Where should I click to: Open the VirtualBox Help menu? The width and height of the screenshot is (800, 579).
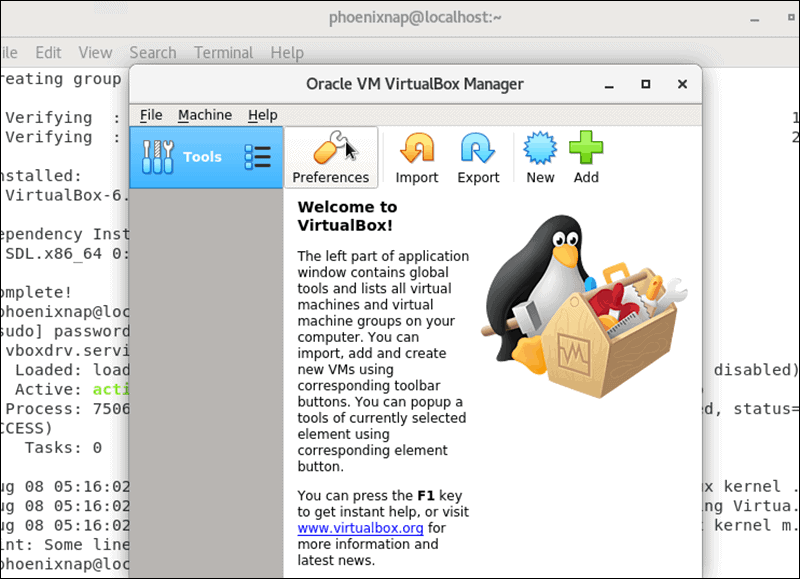[x=263, y=115]
